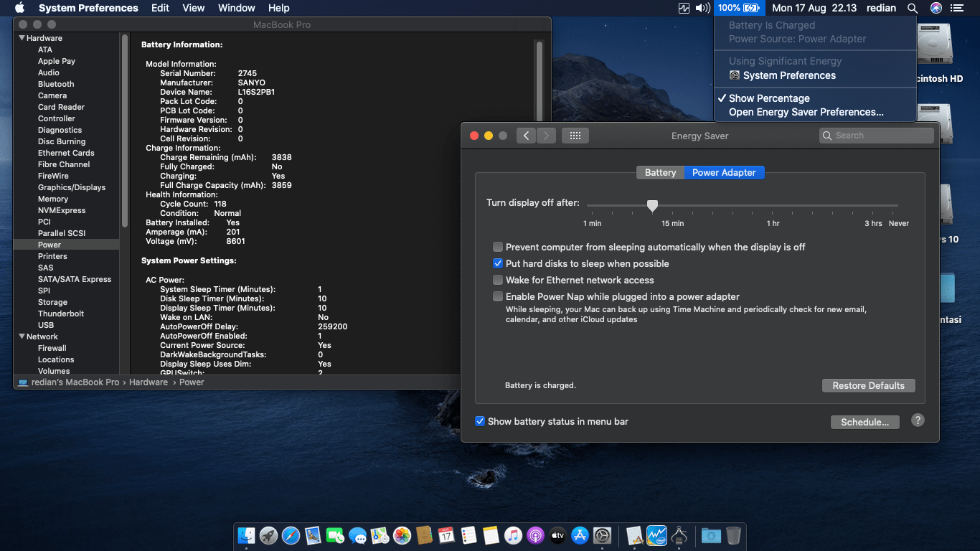Viewport: 980px width, 551px height.
Task: Enable Wake for Ethernet network access
Action: point(498,280)
